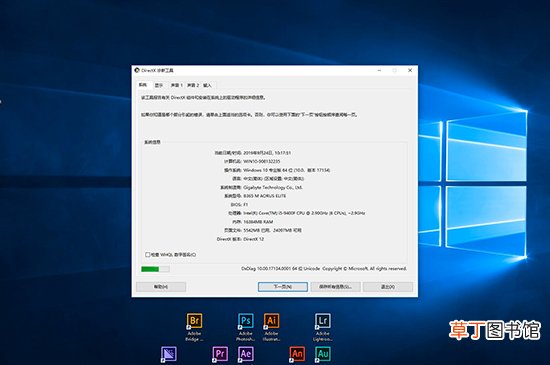Open the Adobe Bridge desktop shortcut
550x365 pixels.
(194, 327)
